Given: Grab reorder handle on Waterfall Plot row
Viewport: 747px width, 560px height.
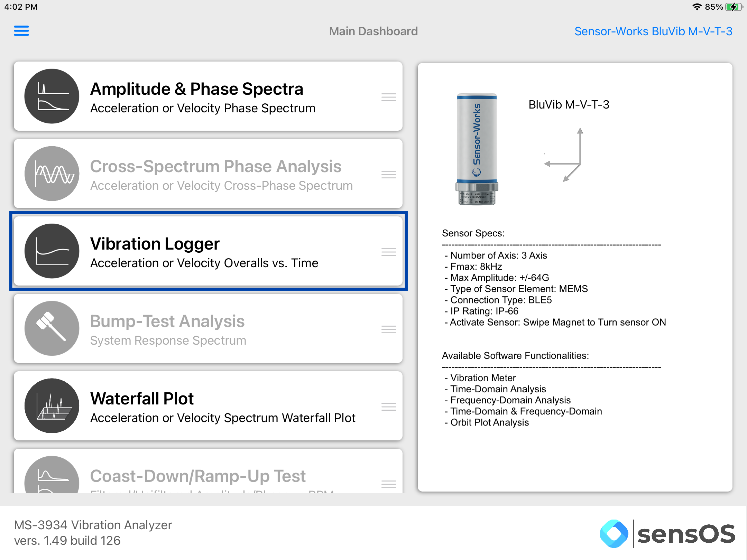Looking at the screenshot, I should pos(389,407).
